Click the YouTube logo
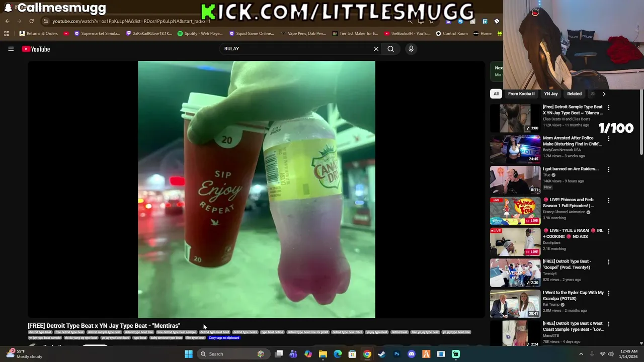 point(36,49)
